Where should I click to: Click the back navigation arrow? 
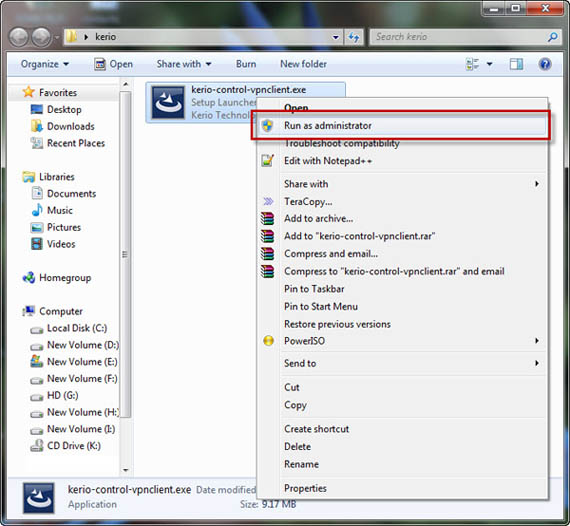(19, 37)
